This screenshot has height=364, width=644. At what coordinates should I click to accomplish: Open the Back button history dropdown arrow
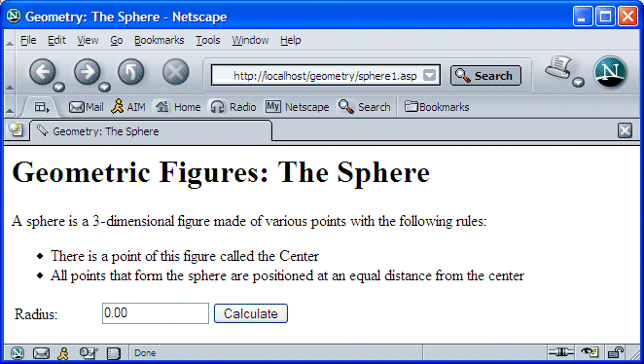[x=59, y=87]
